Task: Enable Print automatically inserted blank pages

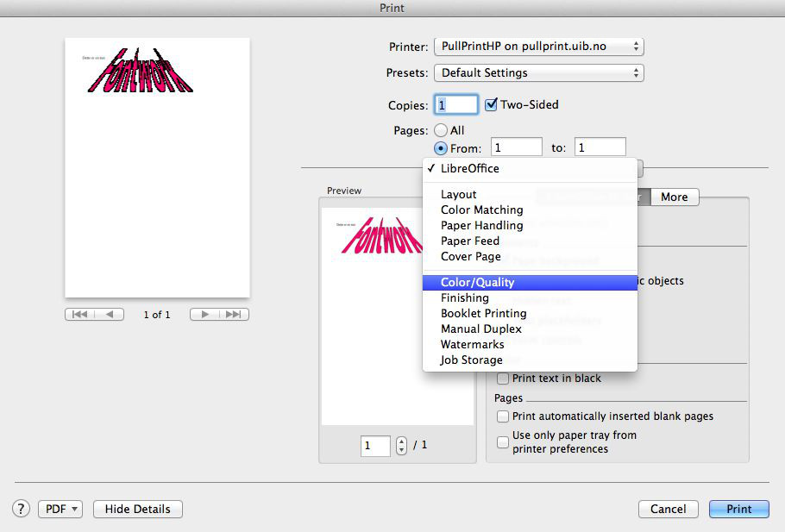Action: click(x=503, y=416)
